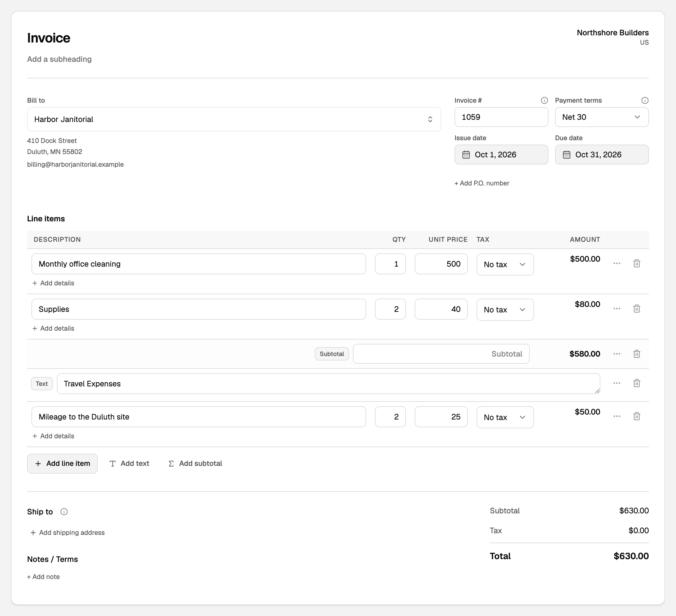
Task: Click Add note under Notes / Terms
Action: coord(43,577)
